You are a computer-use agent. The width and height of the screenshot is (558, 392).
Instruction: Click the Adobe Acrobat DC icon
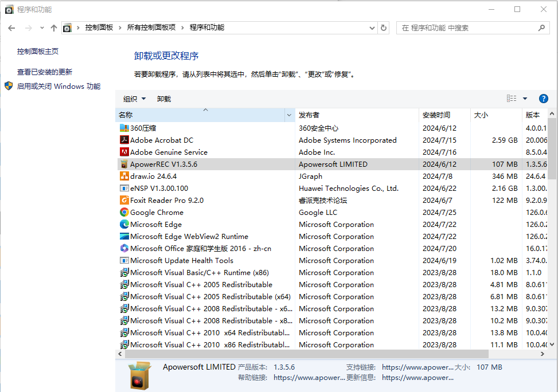click(x=124, y=140)
